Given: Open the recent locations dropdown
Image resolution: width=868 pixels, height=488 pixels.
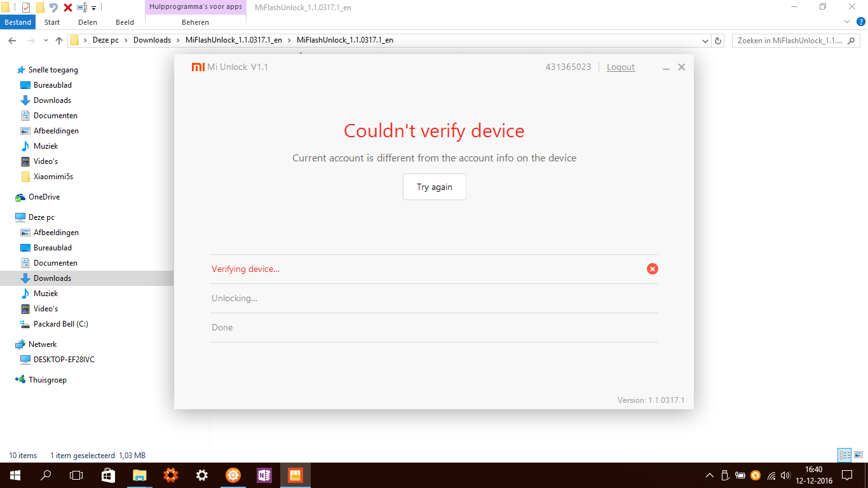Looking at the screenshot, I should tap(46, 41).
